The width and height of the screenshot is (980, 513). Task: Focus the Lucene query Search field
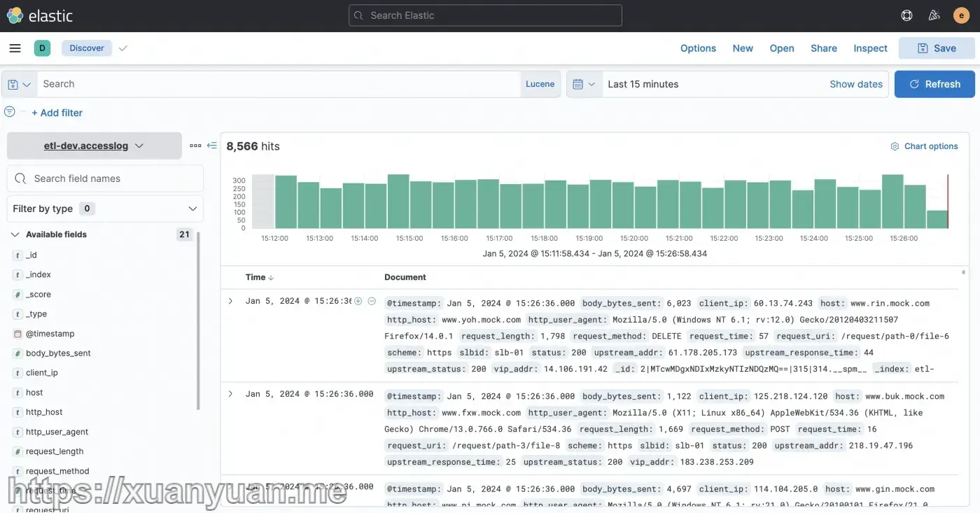279,84
